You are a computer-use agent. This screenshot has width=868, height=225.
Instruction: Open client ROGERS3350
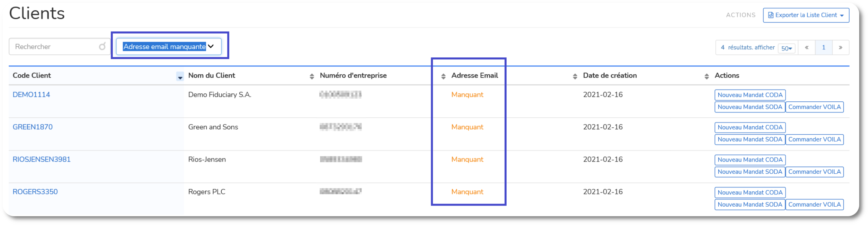point(35,192)
